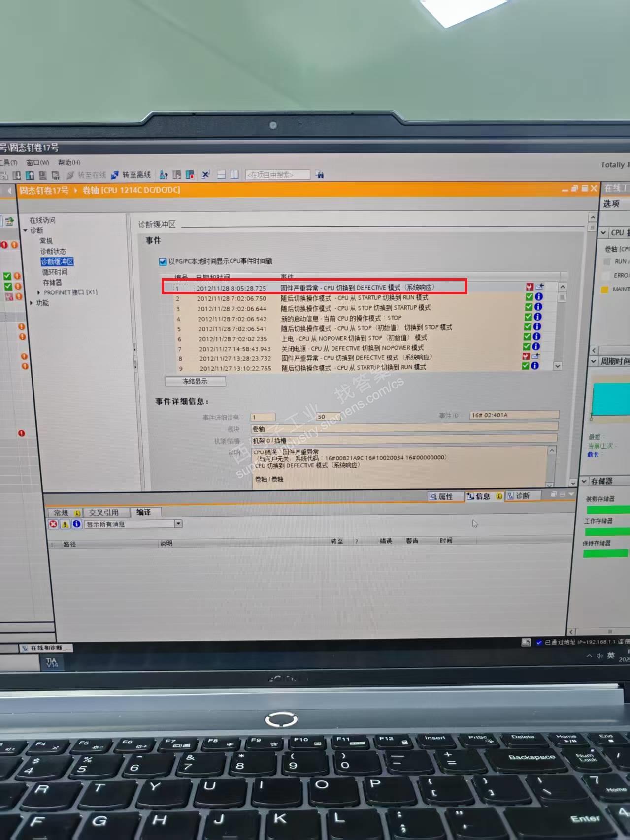The height and width of the screenshot is (840, 630).
Task: Show hidden system tray icons chevron
Action: click(x=589, y=656)
